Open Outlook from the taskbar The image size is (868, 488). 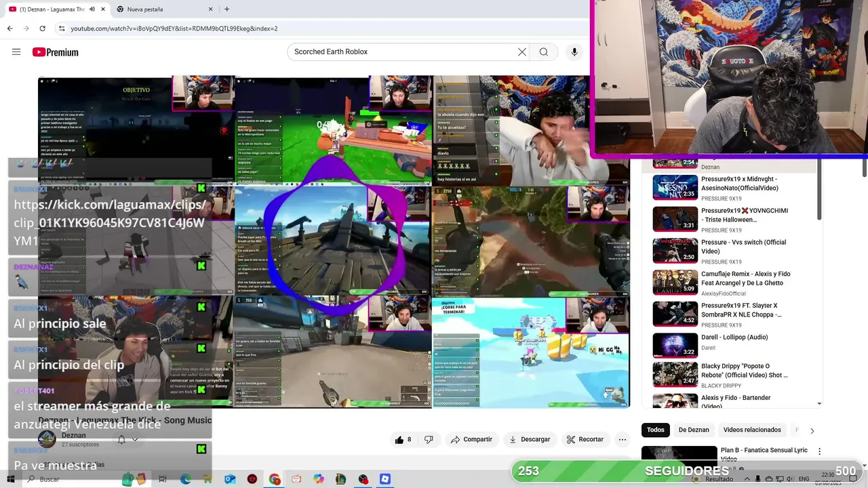[230, 479]
